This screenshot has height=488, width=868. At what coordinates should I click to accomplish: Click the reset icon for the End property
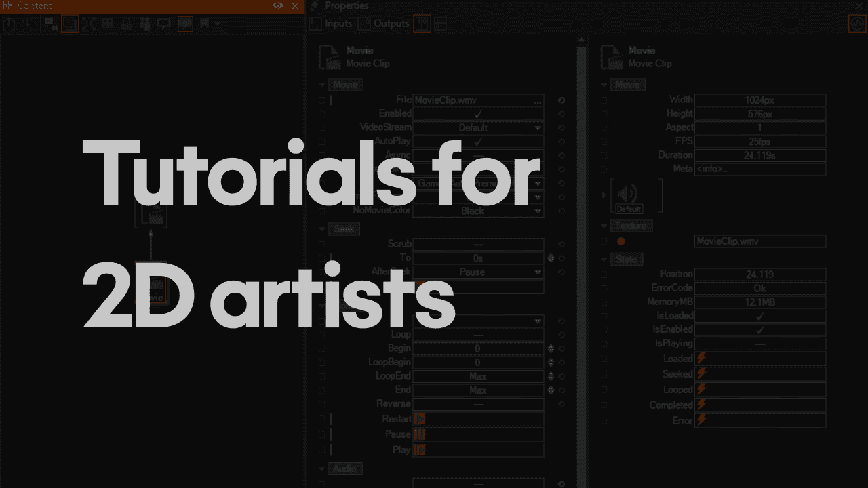561,390
